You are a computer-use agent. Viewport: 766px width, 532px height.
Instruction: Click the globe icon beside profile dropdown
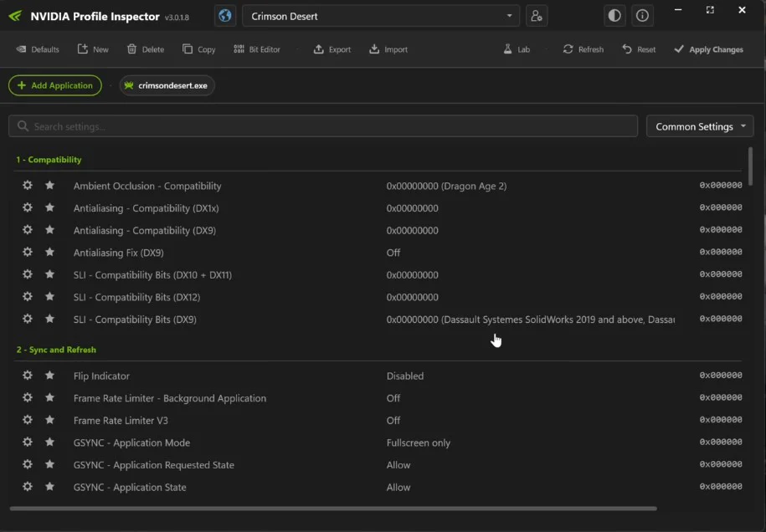coord(224,16)
